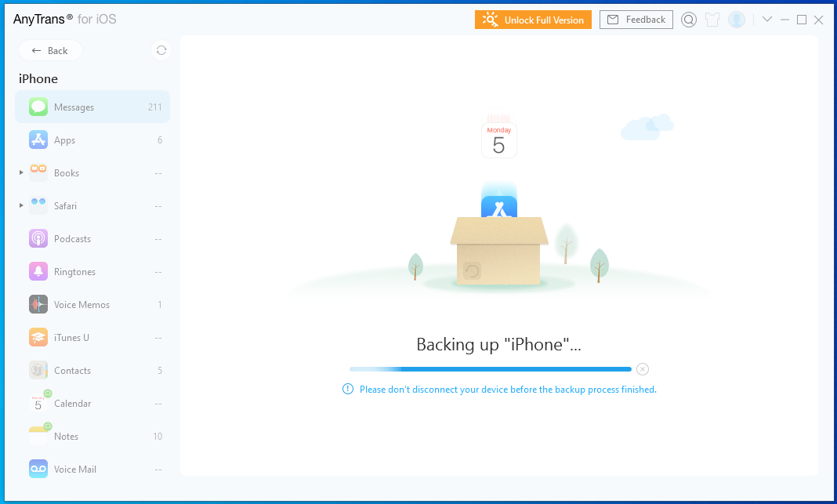The height and width of the screenshot is (504, 837).
Task: Open the Podcasts icon
Action: pos(38,238)
